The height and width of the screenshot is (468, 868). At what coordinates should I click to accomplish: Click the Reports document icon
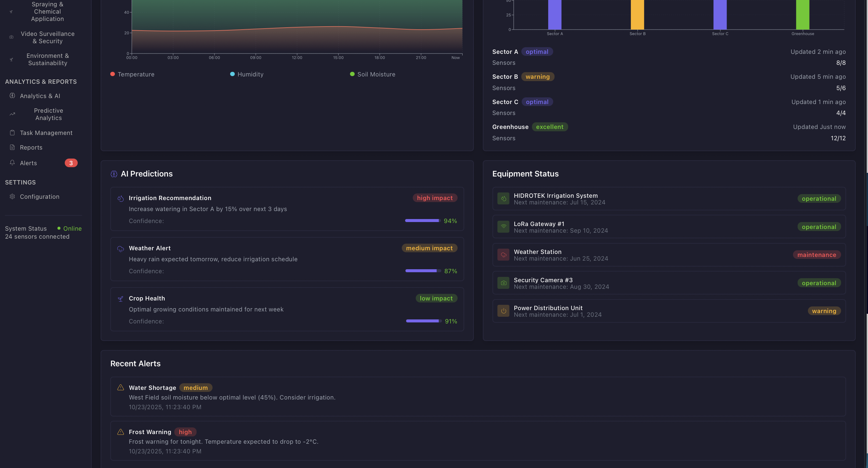tap(12, 147)
